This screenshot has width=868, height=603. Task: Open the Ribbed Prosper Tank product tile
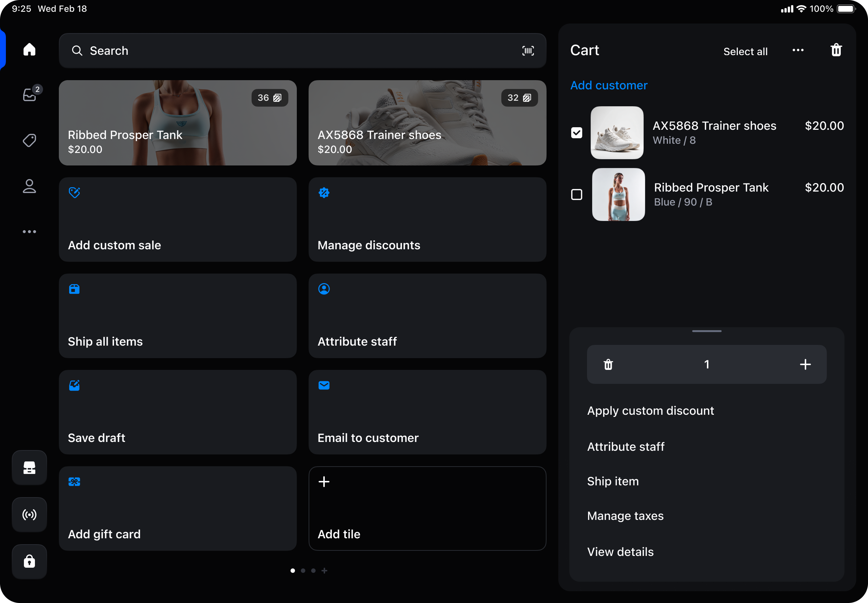coord(178,123)
